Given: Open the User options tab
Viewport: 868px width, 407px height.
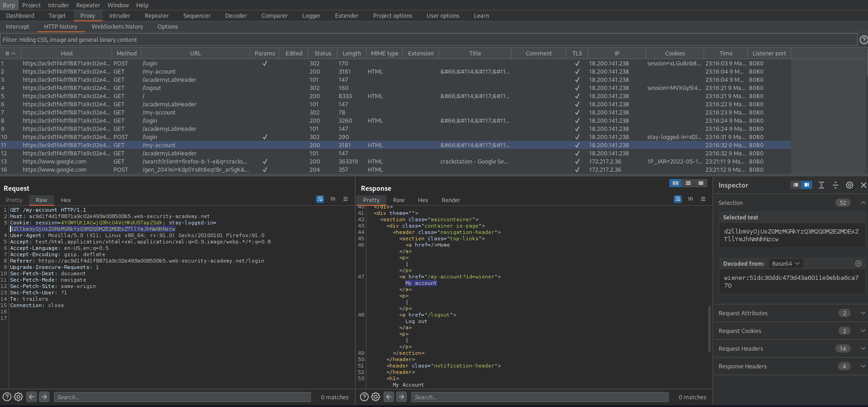Looking at the screenshot, I should click(443, 15).
